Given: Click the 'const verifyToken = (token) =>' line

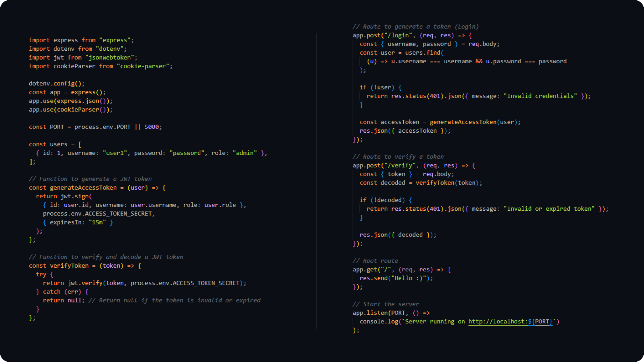Looking at the screenshot, I should (85, 265).
